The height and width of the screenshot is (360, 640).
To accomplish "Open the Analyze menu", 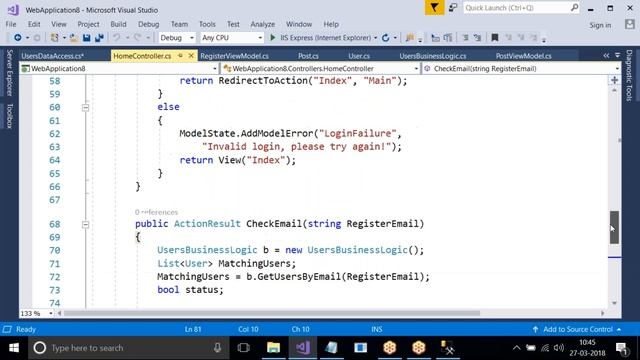I will [262, 24].
